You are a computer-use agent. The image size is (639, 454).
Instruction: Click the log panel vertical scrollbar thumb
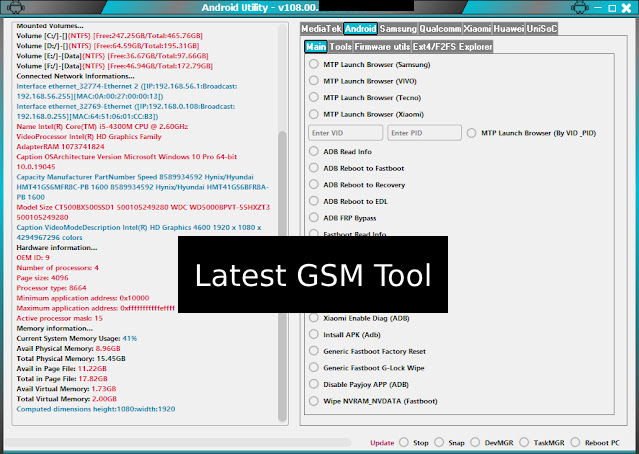click(282, 275)
